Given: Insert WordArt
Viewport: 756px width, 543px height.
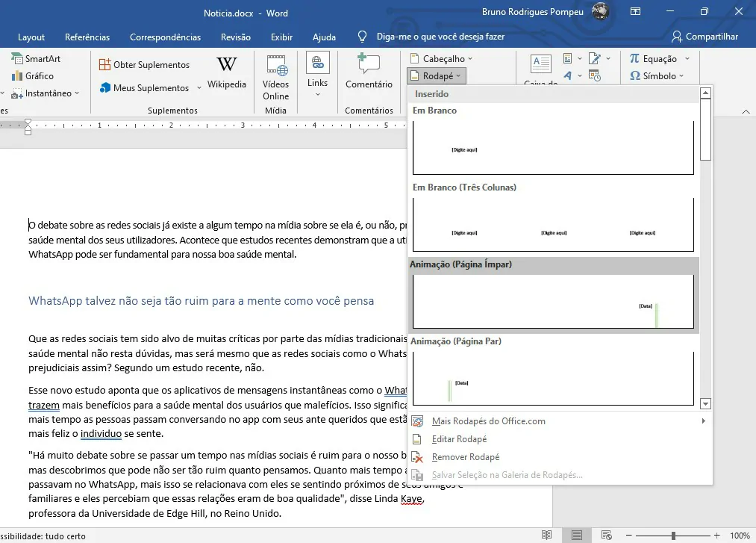Looking at the screenshot, I should (x=568, y=75).
